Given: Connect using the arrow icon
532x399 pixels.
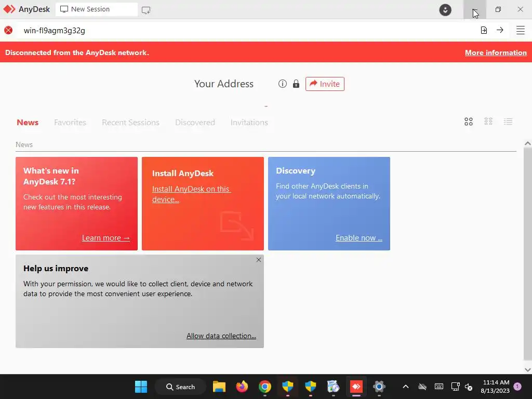Looking at the screenshot, I should [x=500, y=30].
